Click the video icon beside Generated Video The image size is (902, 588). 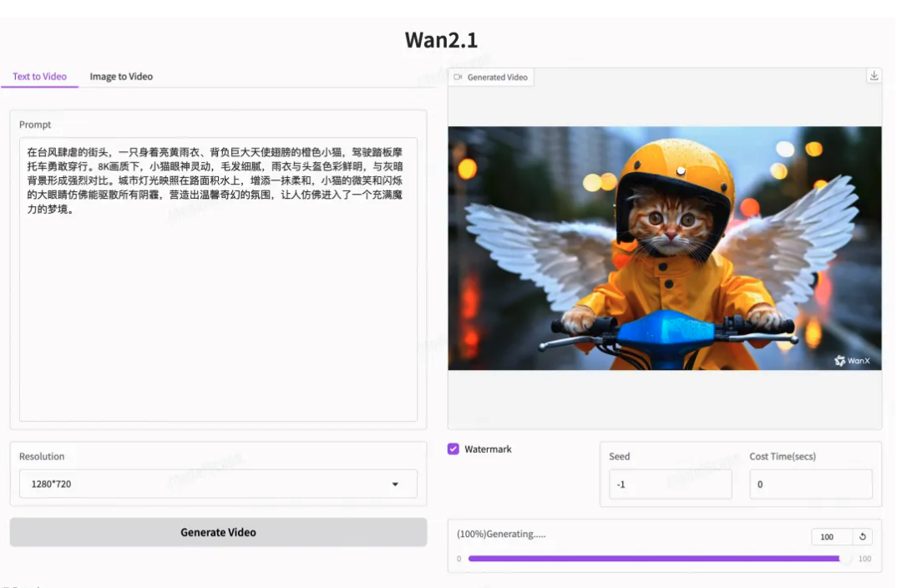tap(458, 77)
